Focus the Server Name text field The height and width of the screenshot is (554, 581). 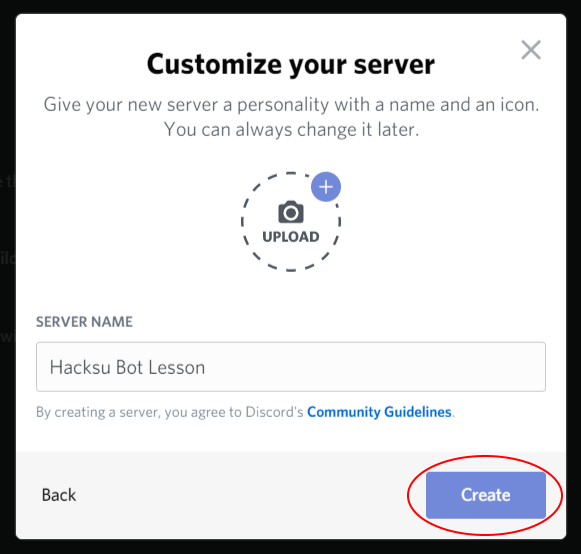point(291,367)
